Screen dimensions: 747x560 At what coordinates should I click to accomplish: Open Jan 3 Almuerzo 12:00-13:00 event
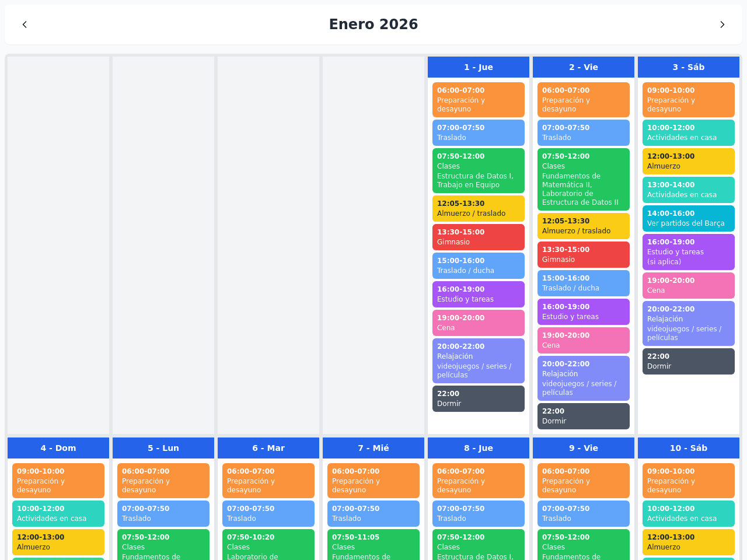click(689, 161)
